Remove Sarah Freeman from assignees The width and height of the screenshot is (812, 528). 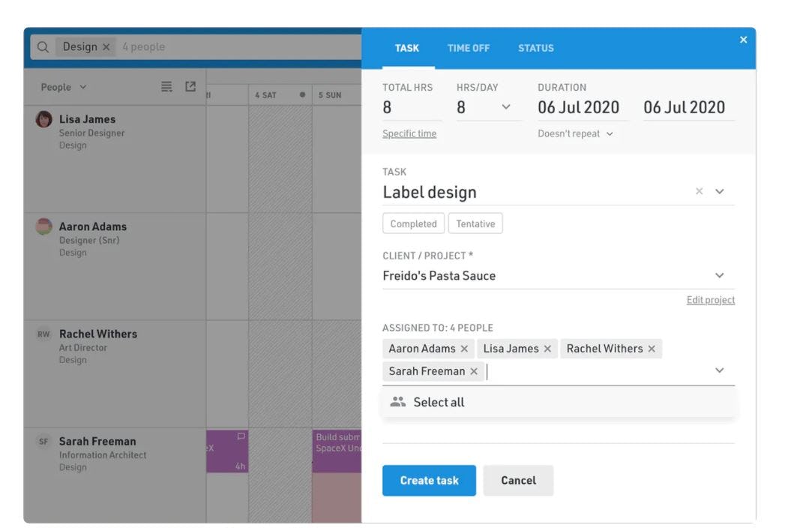tap(474, 371)
